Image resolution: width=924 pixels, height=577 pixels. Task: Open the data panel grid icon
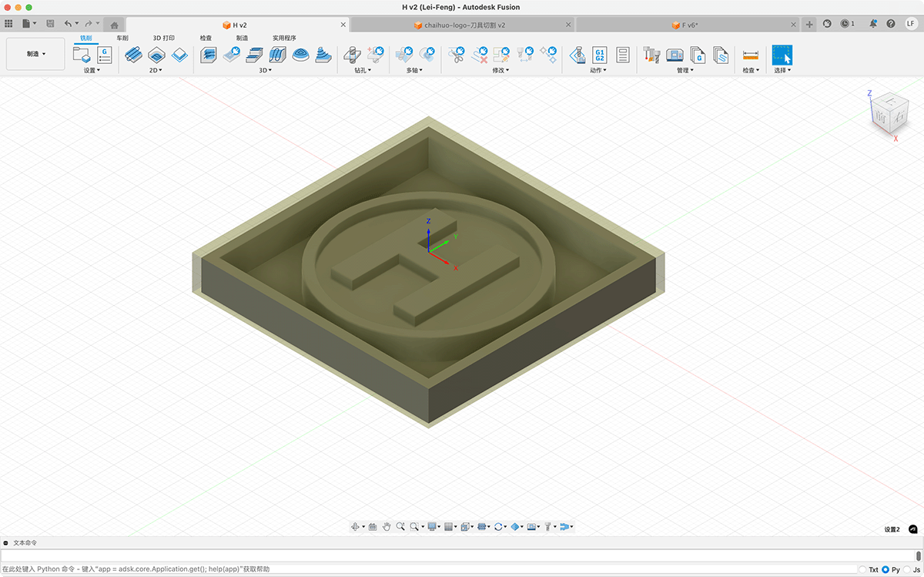(x=9, y=24)
